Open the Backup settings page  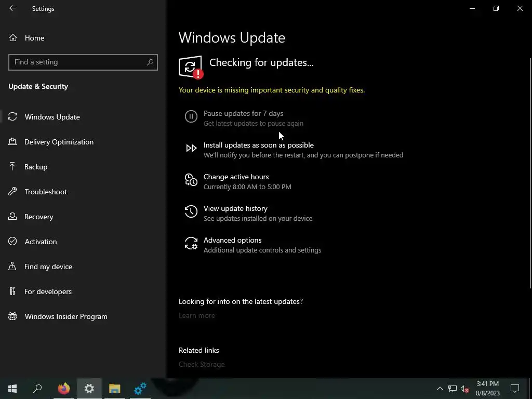83,167
